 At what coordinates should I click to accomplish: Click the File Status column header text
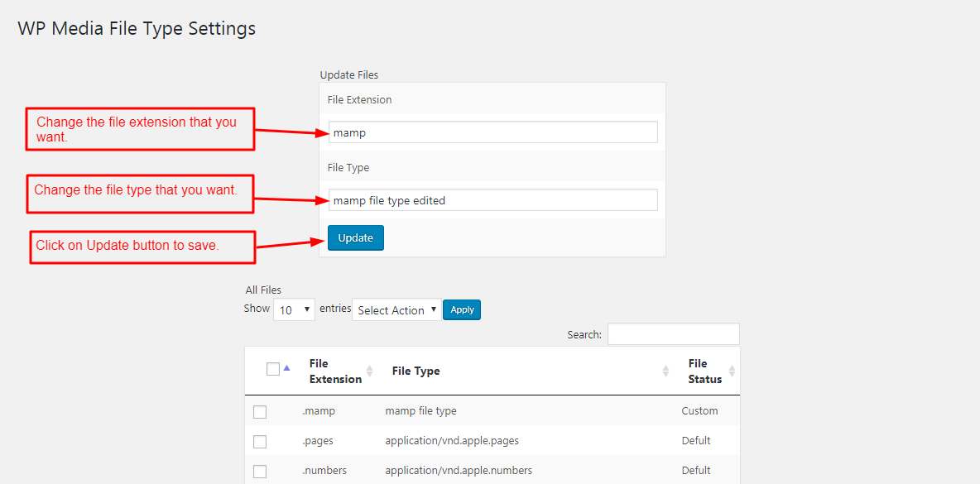click(x=705, y=371)
